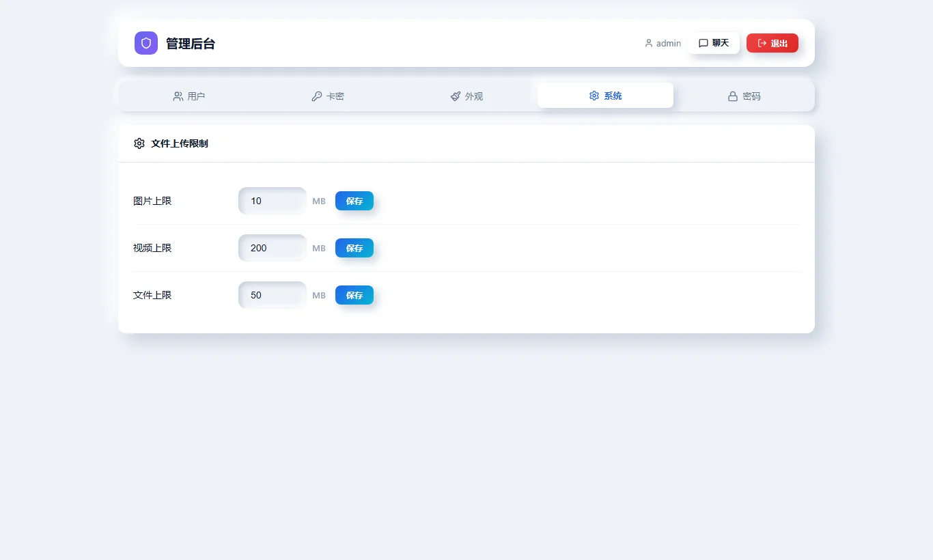
Task: Save the 文件上限 setting
Action: click(x=354, y=295)
